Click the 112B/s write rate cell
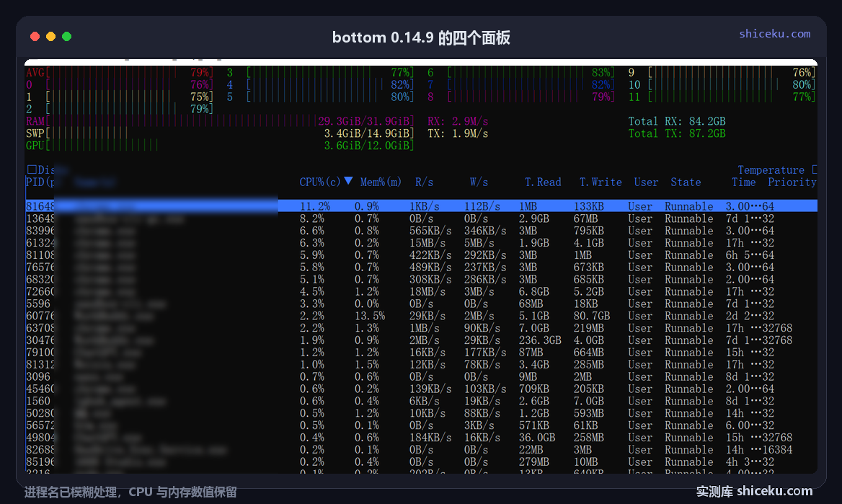 (x=482, y=206)
